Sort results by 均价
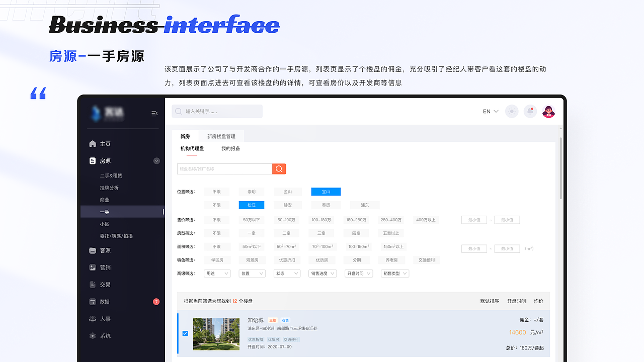Screen dimensions: 644x362 [538, 301]
